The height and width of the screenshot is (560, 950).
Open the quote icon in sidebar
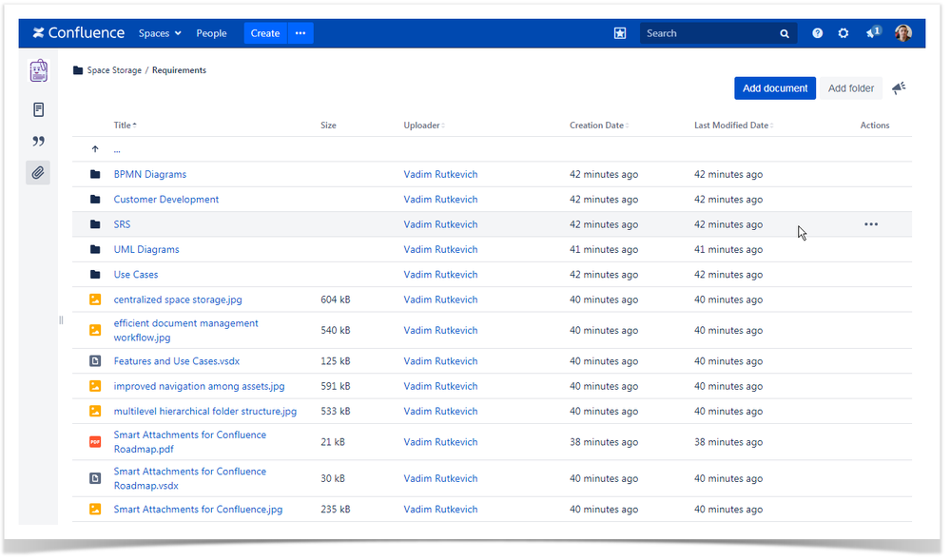coord(38,142)
